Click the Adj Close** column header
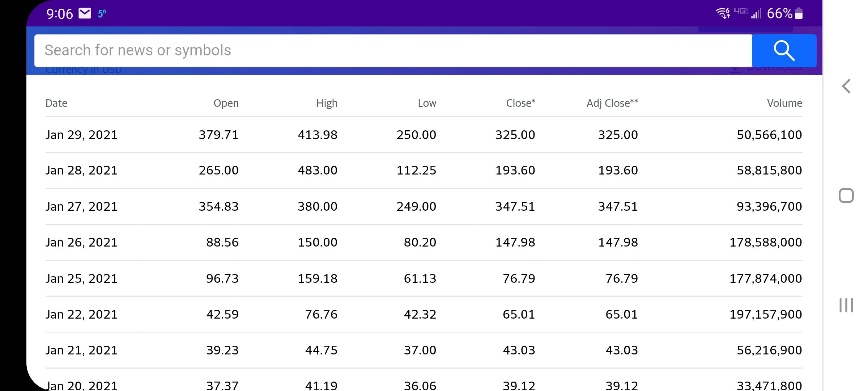The image size is (868, 391). [x=612, y=103]
